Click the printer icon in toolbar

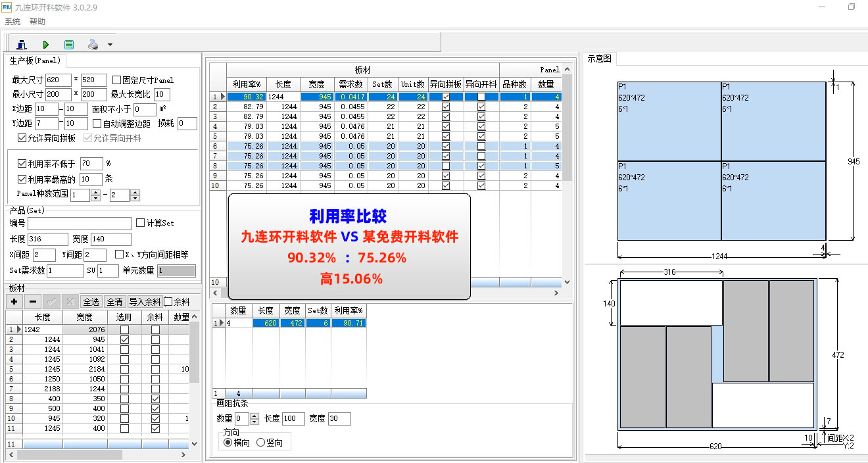(x=93, y=45)
